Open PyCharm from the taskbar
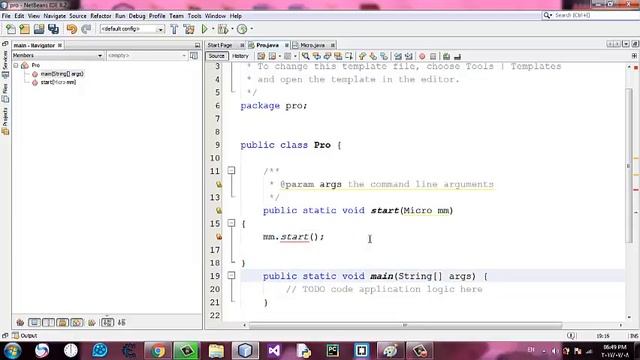This screenshot has height=360, width=640. click(333, 351)
